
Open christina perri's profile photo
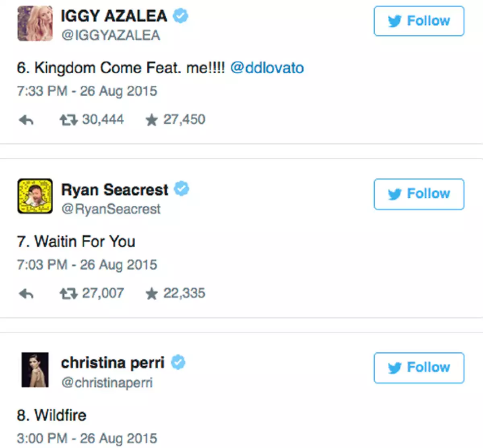(35, 370)
